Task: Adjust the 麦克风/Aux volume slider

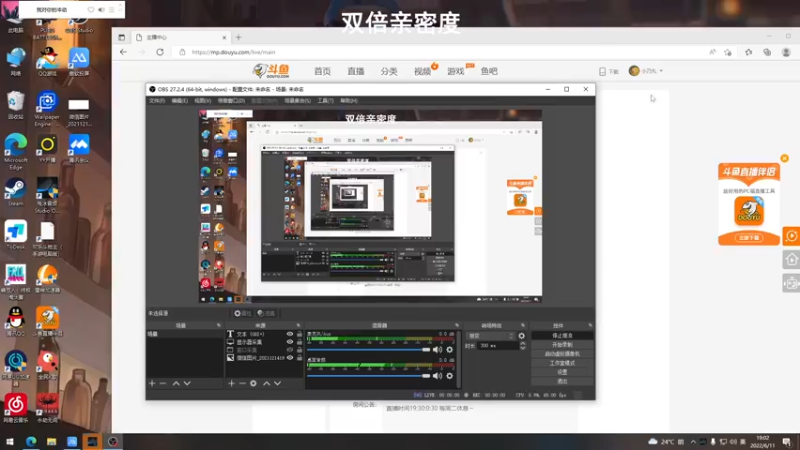Action: tap(368, 349)
